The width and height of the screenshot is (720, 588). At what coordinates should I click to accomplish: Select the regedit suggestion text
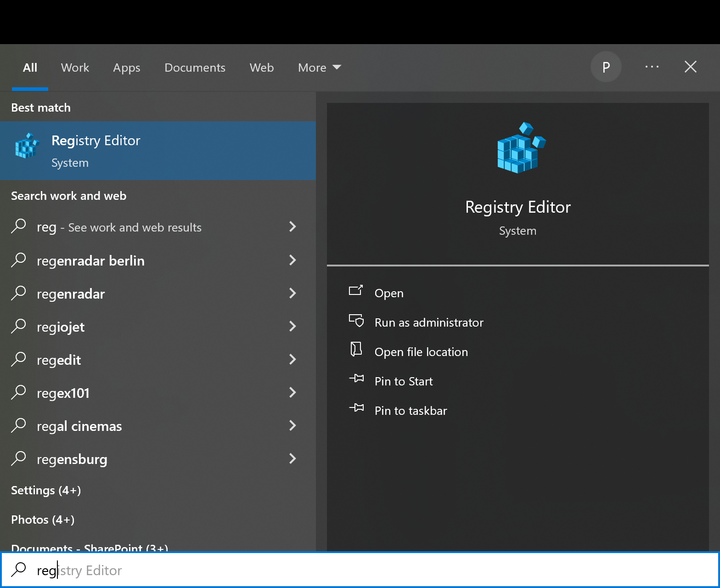59,360
